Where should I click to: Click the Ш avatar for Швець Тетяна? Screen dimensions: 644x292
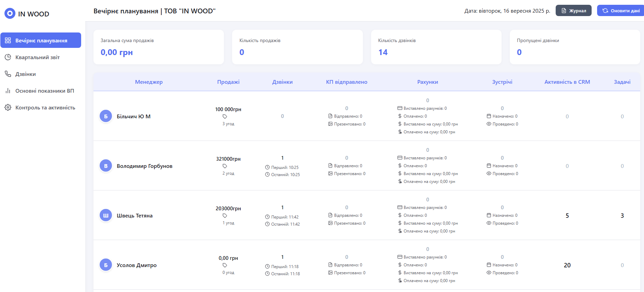click(x=106, y=215)
